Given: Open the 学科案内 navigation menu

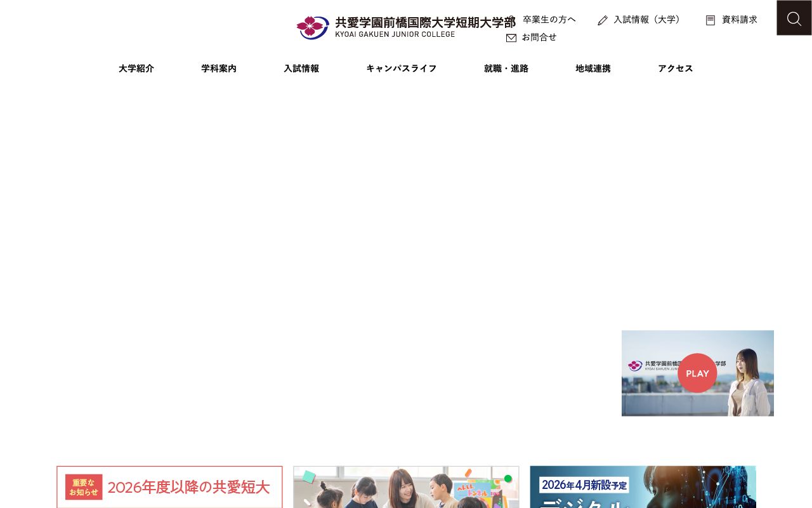Looking at the screenshot, I should [x=219, y=69].
